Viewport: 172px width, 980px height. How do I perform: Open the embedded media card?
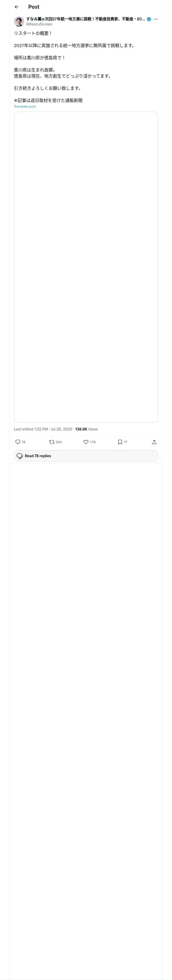pos(86,267)
